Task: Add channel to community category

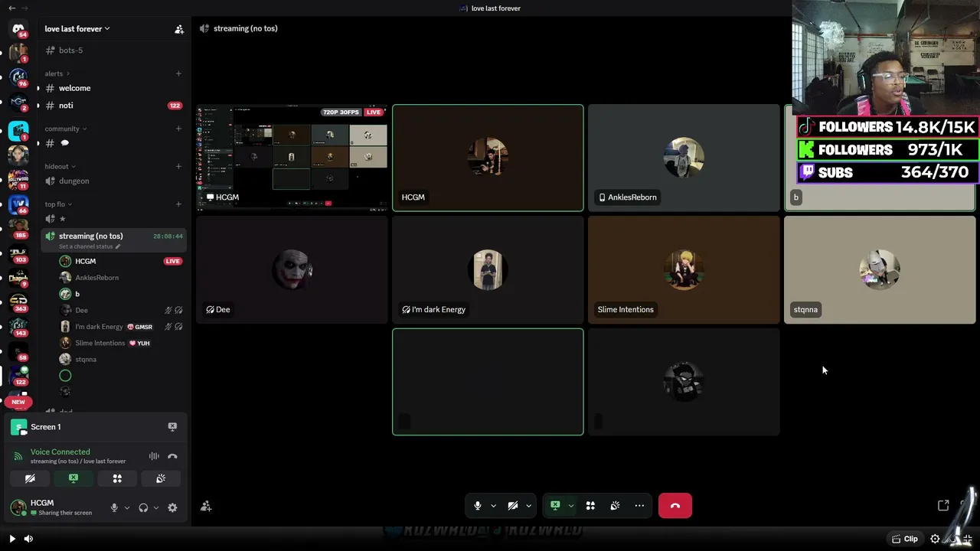Action: [178, 129]
